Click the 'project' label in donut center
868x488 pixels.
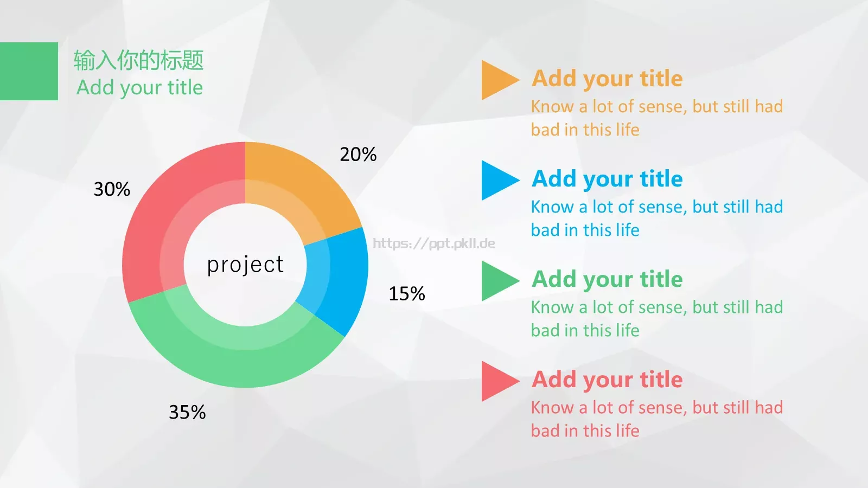pyautogui.click(x=245, y=265)
